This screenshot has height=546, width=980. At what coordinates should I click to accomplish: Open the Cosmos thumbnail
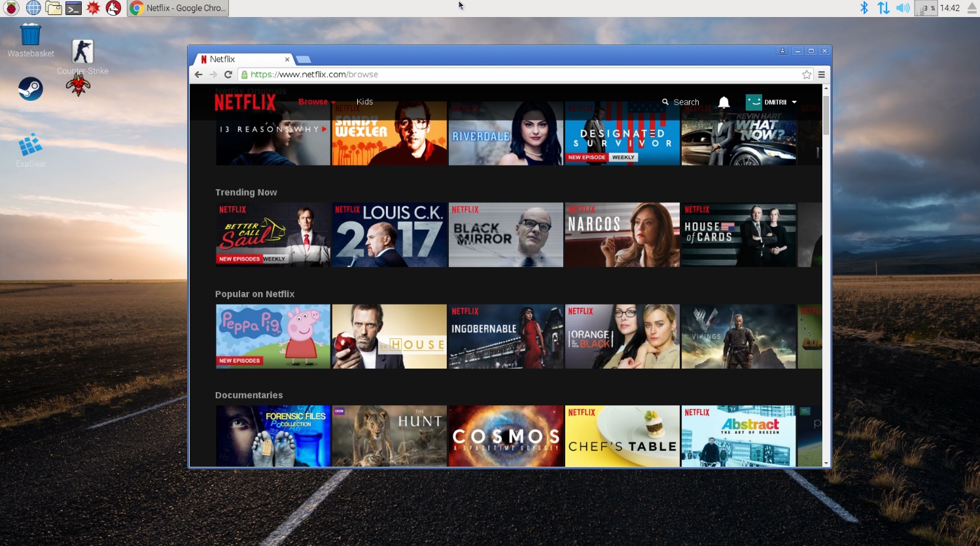click(x=506, y=436)
